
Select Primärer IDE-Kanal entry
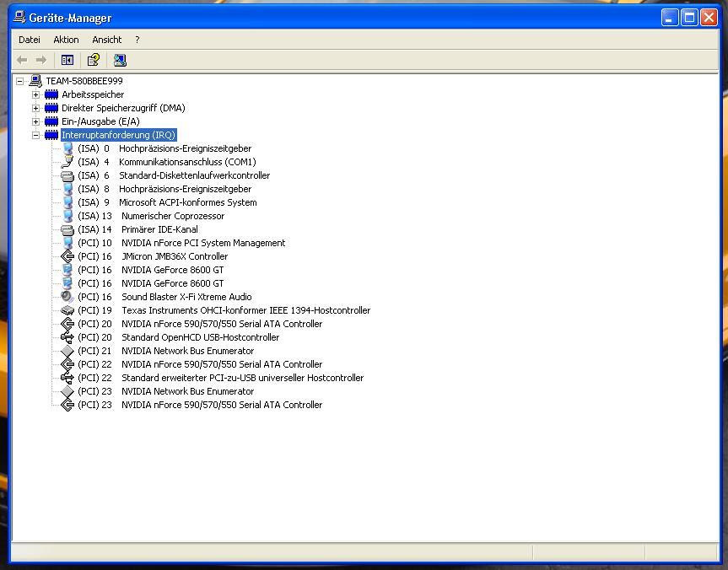[x=138, y=229]
